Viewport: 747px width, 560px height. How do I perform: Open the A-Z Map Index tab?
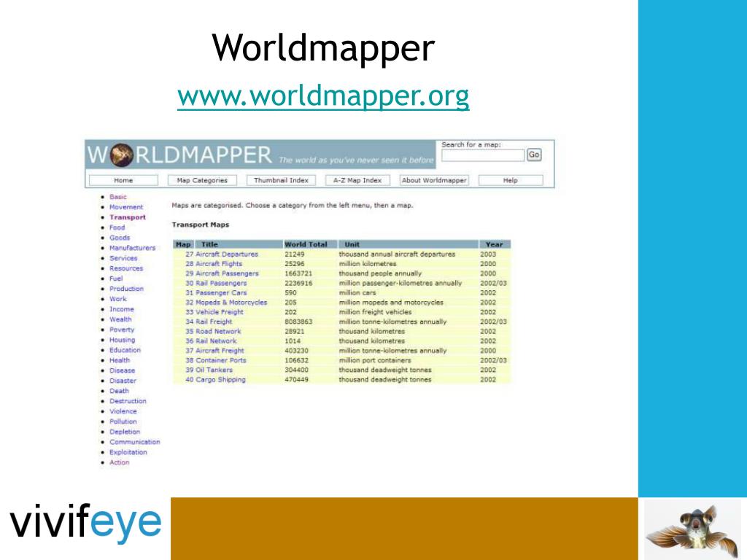tap(357, 181)
